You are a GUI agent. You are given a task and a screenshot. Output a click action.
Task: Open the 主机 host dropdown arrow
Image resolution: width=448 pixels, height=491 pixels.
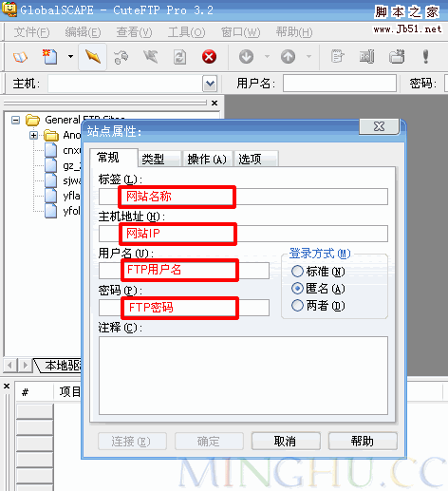point(210,84)
